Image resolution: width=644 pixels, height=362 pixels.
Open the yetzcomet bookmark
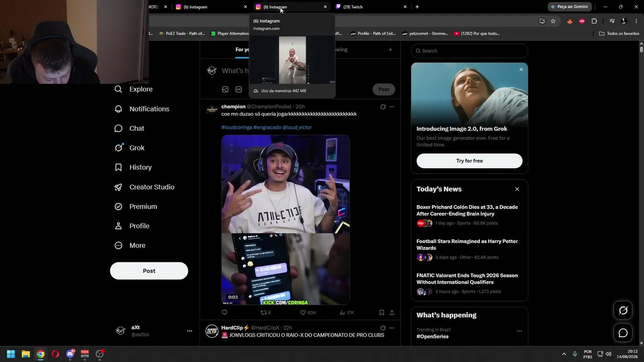[x=425, y=34]
